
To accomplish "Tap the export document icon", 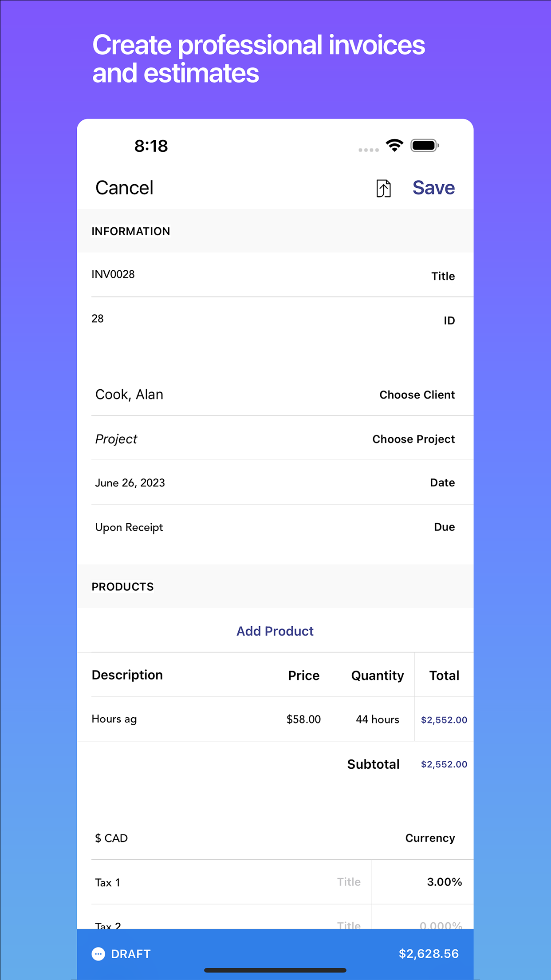I will (x=384, y=188).
